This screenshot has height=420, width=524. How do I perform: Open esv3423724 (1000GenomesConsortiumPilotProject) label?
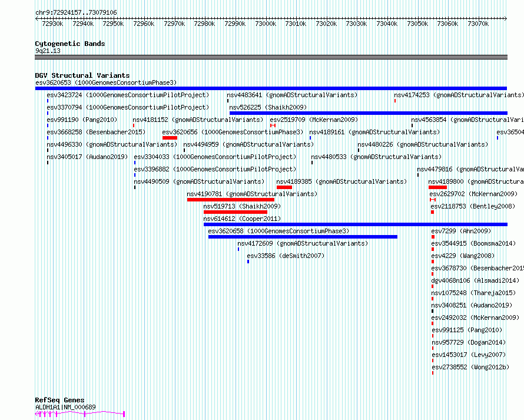click(128, 95)
